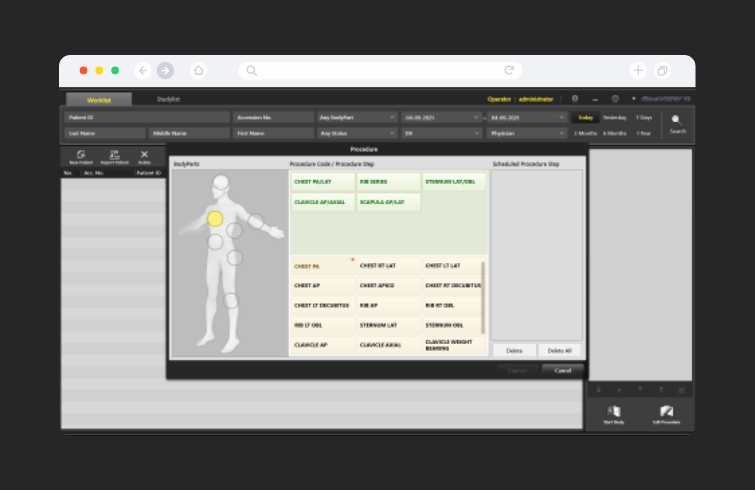Click the Middle Name input field
Image resolution: width=755 pixels, height=490 pixels.
click(x=189, y=133)
